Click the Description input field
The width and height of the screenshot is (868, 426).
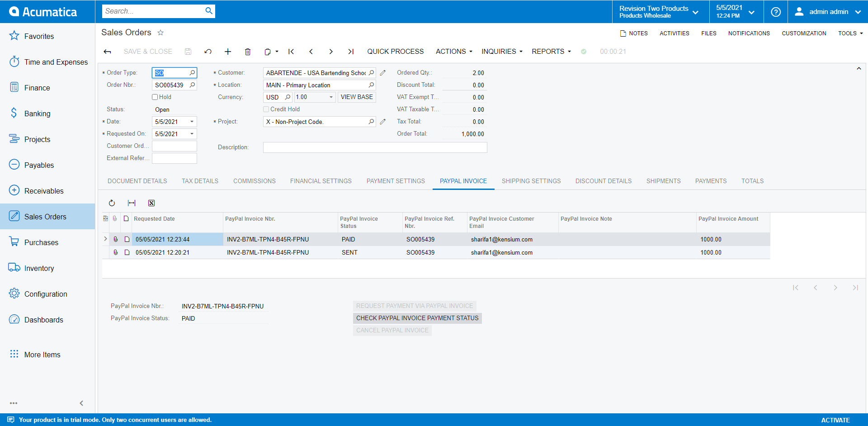375,147
